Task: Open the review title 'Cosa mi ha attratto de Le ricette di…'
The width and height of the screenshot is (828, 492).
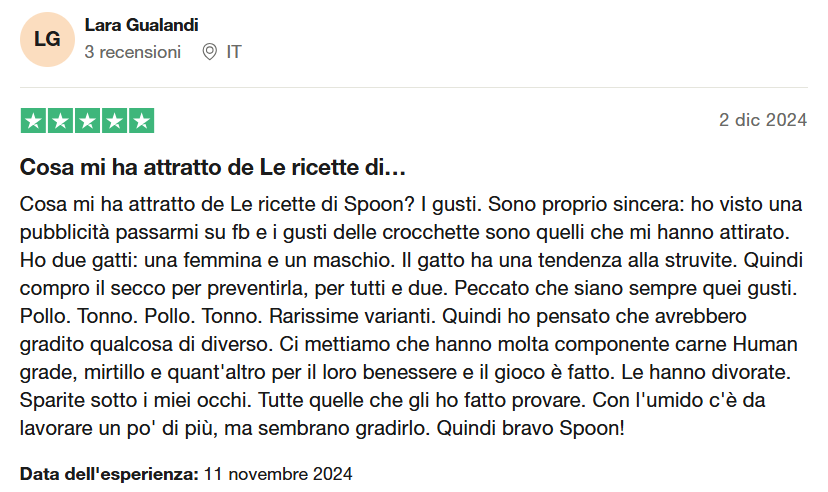Action: tap(212, 166)
